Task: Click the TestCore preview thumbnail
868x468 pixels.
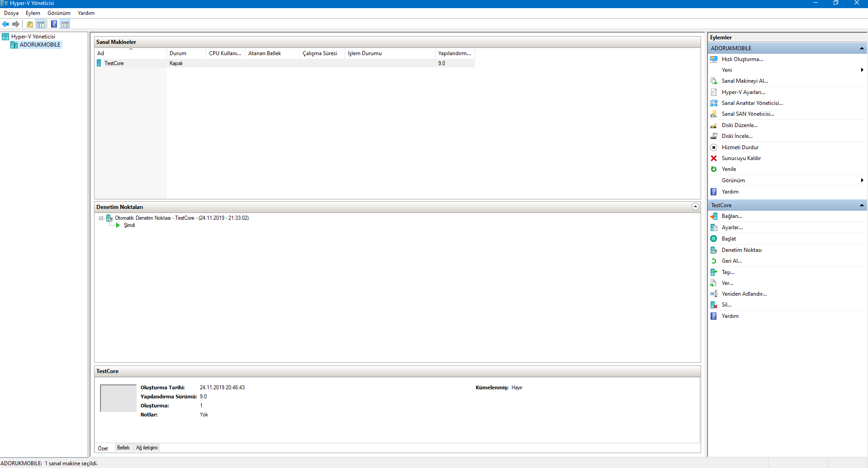Action: tap(118, 398)
